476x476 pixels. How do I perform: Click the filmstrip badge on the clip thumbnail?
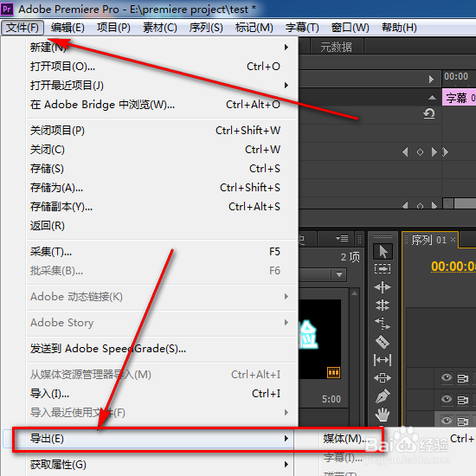(x=333, y=372)
